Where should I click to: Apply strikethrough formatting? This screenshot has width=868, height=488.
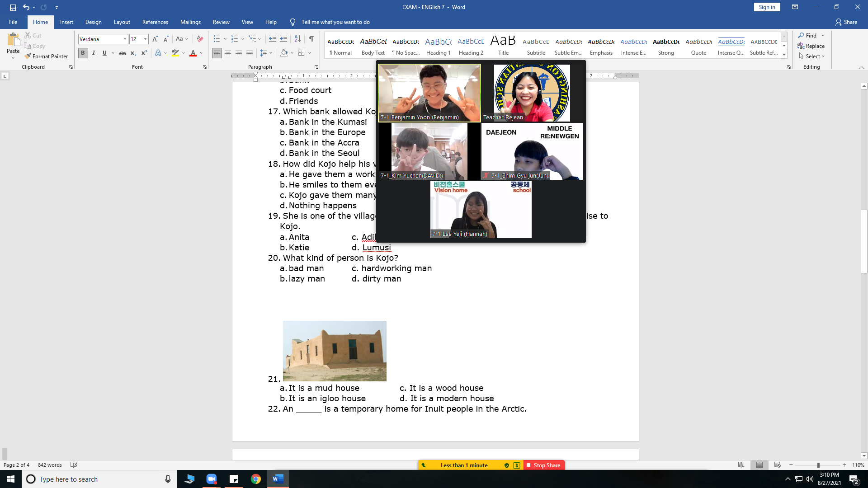tap(122, 53)
